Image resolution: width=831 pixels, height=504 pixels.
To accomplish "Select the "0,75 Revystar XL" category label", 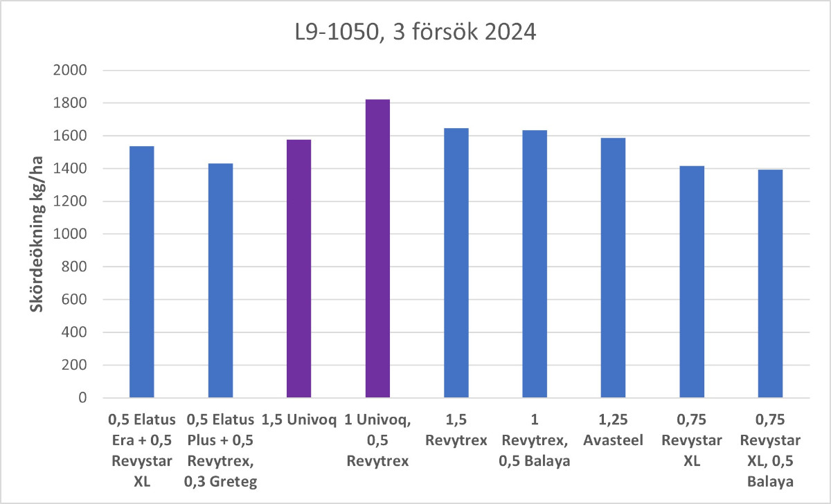I will click(x=692, y=440).
